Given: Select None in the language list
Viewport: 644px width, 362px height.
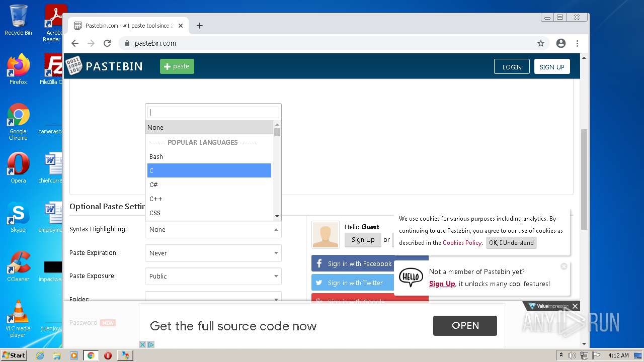Looking at the screenshot, I should 209,127.
